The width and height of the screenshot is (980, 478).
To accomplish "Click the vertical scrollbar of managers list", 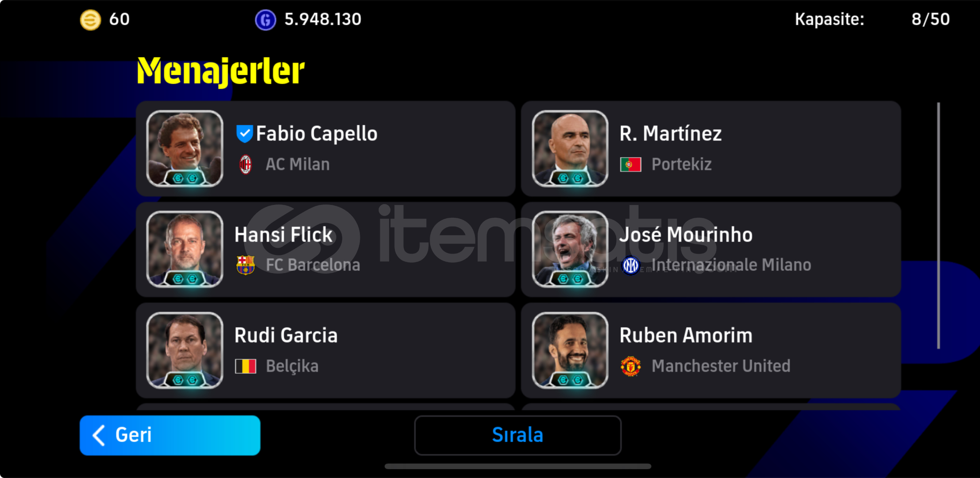I will coord(938,226).
